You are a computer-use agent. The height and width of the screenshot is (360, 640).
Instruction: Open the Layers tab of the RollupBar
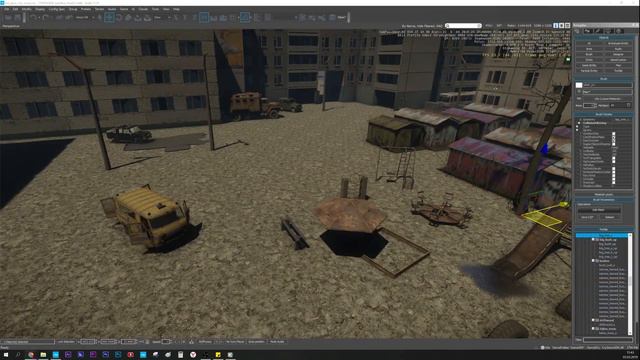click(620, 31)
